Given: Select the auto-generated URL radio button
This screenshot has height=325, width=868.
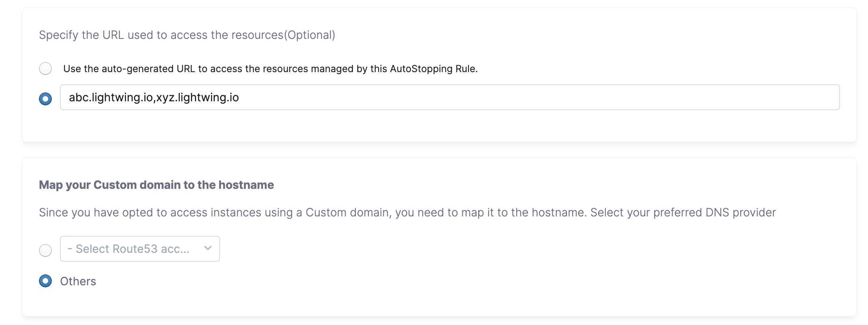Looking at the screenshot, I should coord(45,68).
